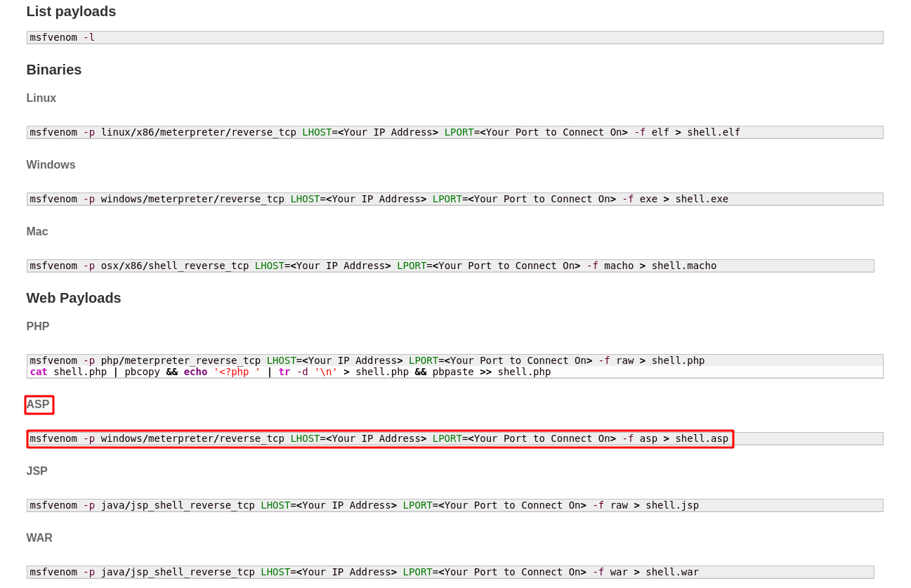Viewport: 911px width, 588px height.
Task: Select the Linux shell.elf msfvenom command
Action: click(x=454, y=132)
